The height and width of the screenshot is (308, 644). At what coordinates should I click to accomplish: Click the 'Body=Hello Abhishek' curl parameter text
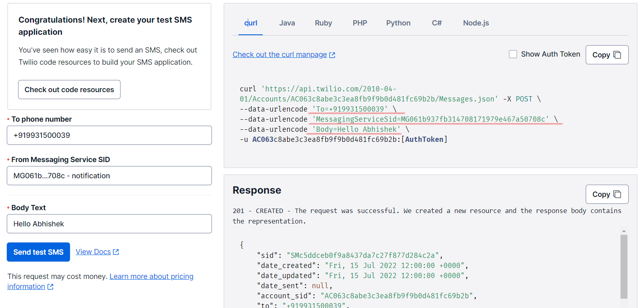point(356,129)
